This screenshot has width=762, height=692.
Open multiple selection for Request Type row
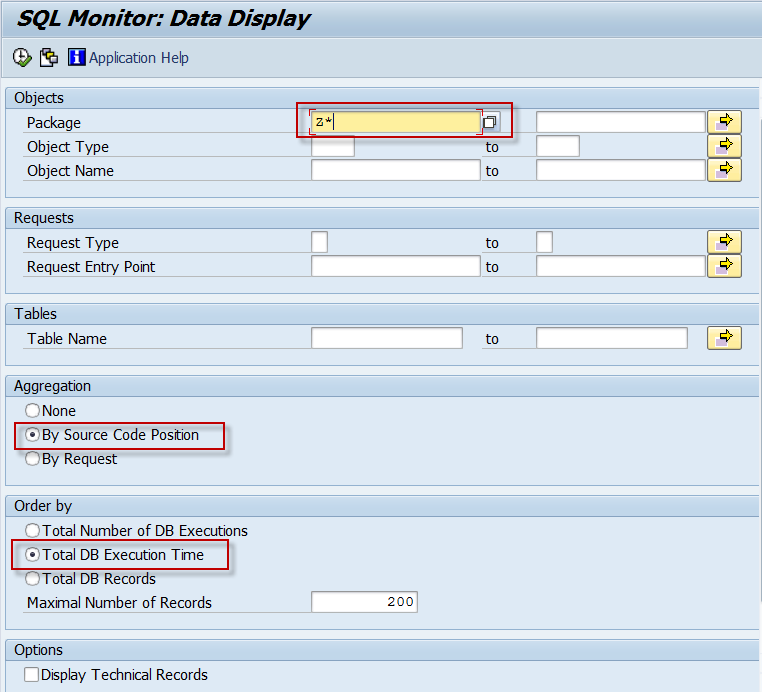point(724,242)
